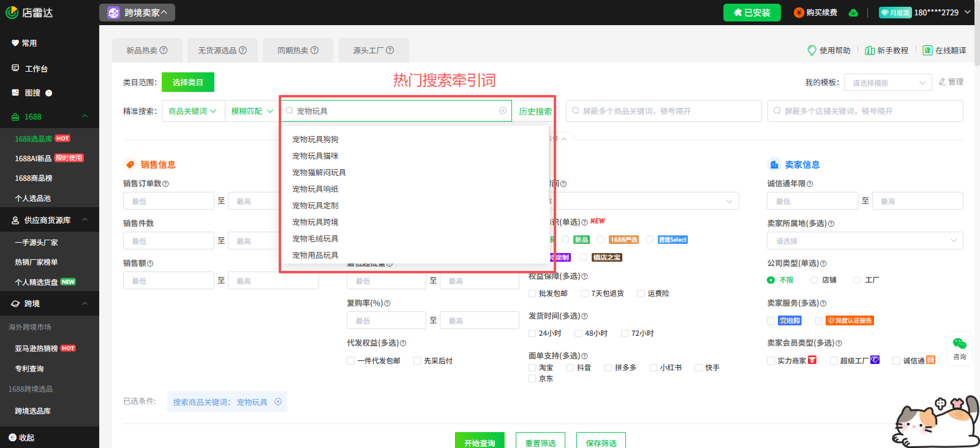This screenshot has width=980, height=448.
Task: Open the 请选择模板 template dropdown
Action: 888,83
